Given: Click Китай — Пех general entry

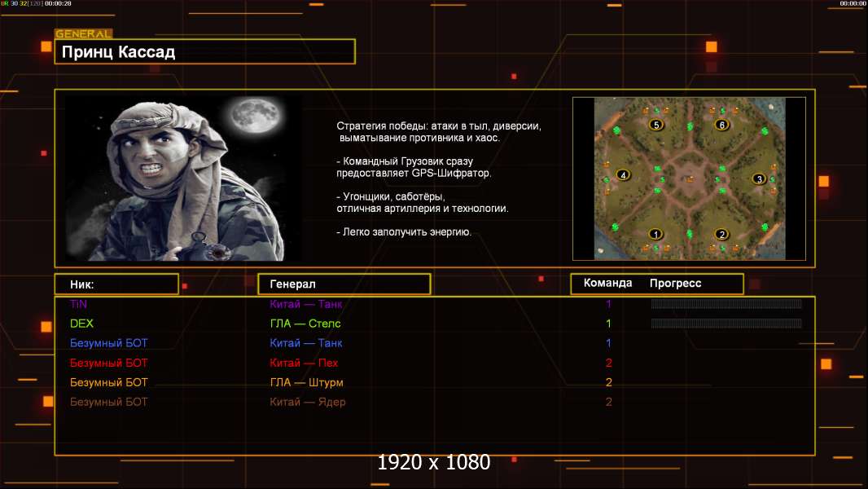Looking at the screenshot, I should [x=304, y=363].
